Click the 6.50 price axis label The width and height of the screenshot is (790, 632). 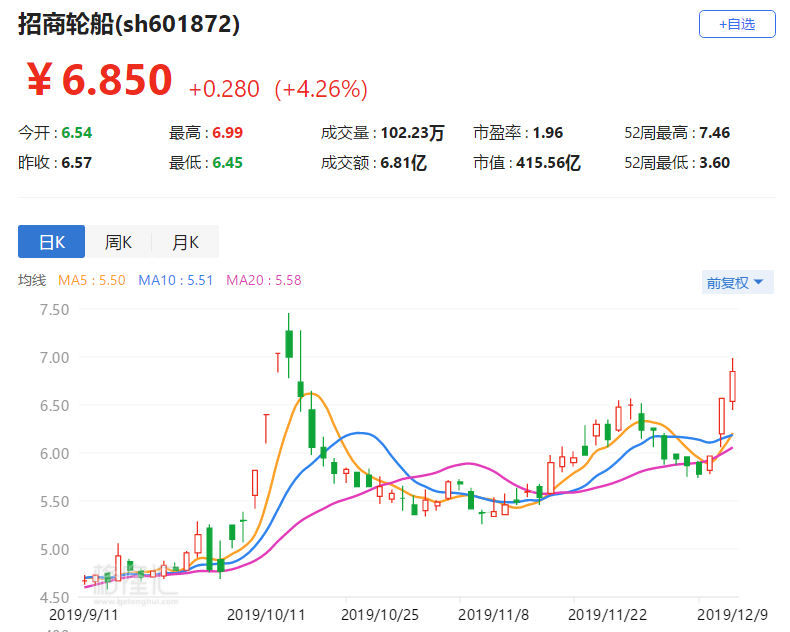click(54, 406)
